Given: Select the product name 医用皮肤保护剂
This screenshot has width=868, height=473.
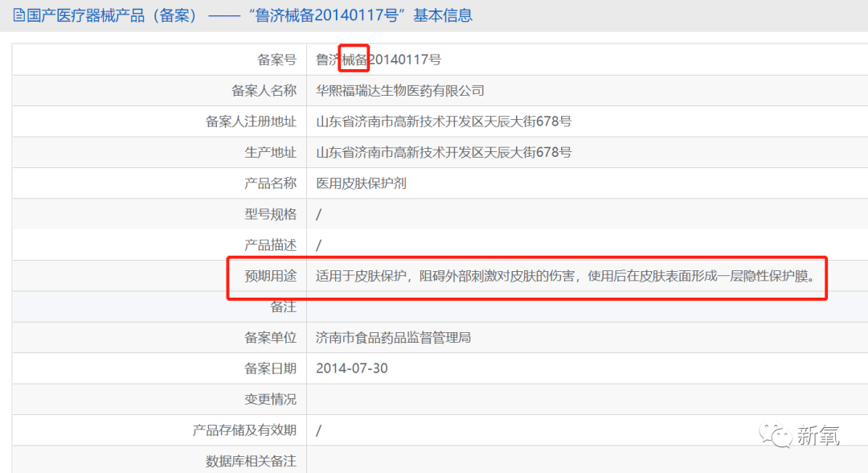Looking at the screenshot, I should tap(361, 183).
